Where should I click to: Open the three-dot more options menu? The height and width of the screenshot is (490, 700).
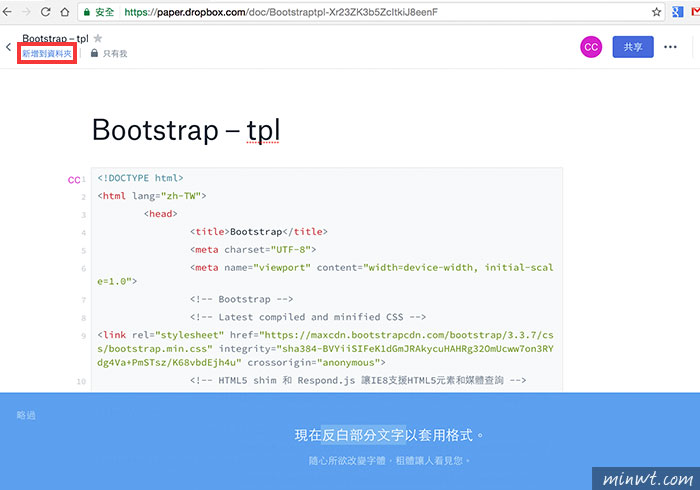(x=670, y=47)
